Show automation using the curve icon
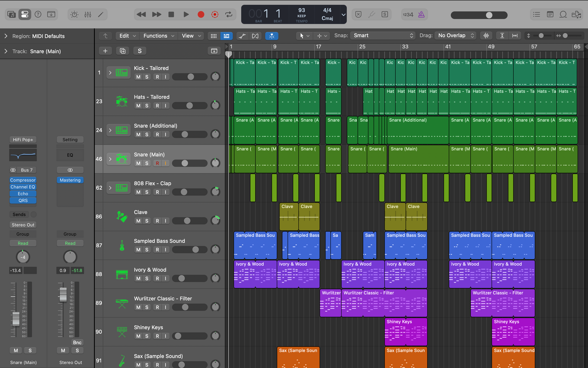 pos(242,36)
